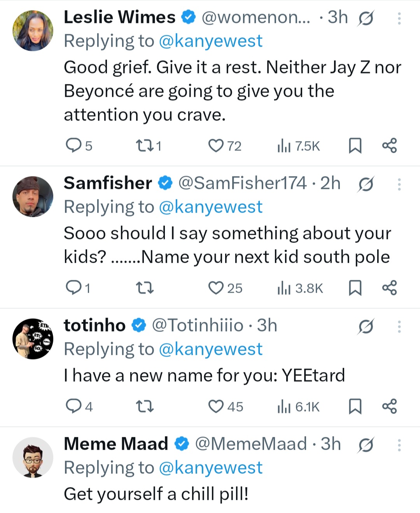View Leslie Wimes' profile picture
Viewport: 420px width, 513px height.
pos(33,31)
